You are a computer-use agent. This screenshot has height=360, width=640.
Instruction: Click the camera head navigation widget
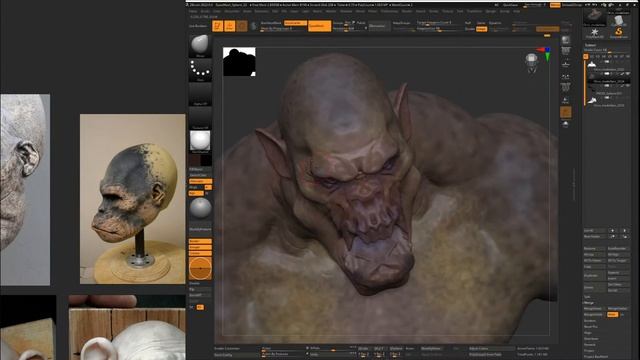point(531,63)
